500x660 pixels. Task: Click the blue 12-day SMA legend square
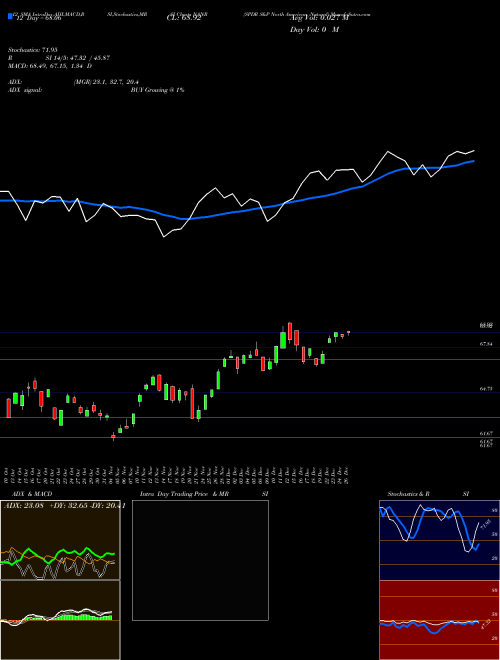[x=10, y=16]
